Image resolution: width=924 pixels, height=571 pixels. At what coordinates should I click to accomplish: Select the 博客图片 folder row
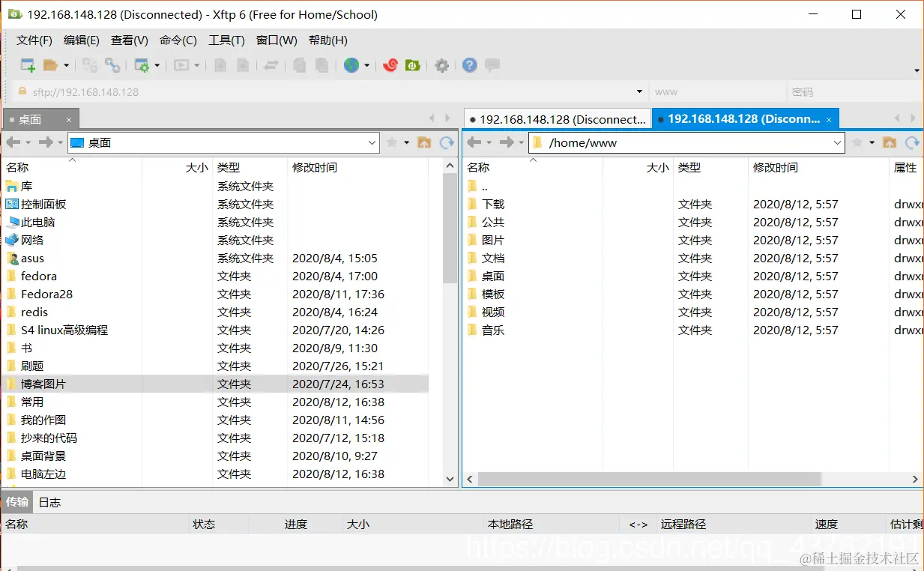[217, 384]
